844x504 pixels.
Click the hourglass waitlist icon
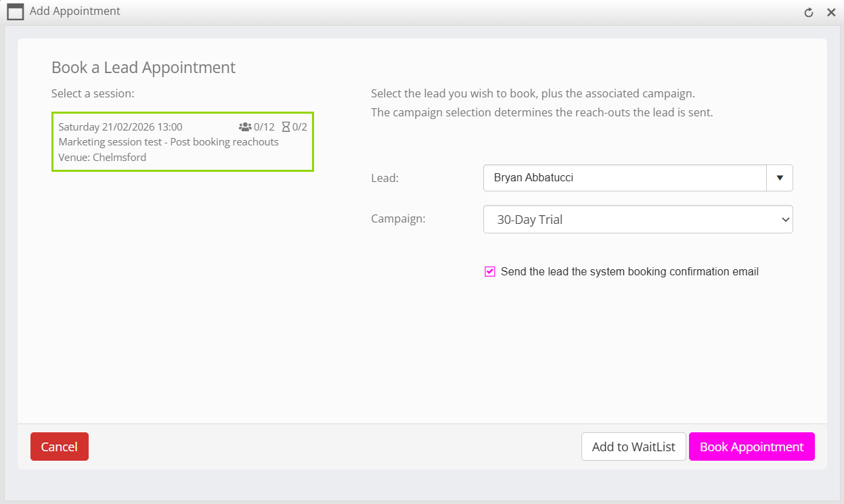[x=286, y=127]
